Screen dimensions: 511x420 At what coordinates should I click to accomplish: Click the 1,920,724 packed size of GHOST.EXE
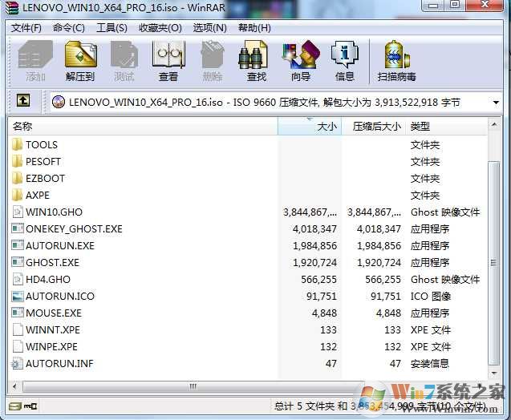point(379,262)
